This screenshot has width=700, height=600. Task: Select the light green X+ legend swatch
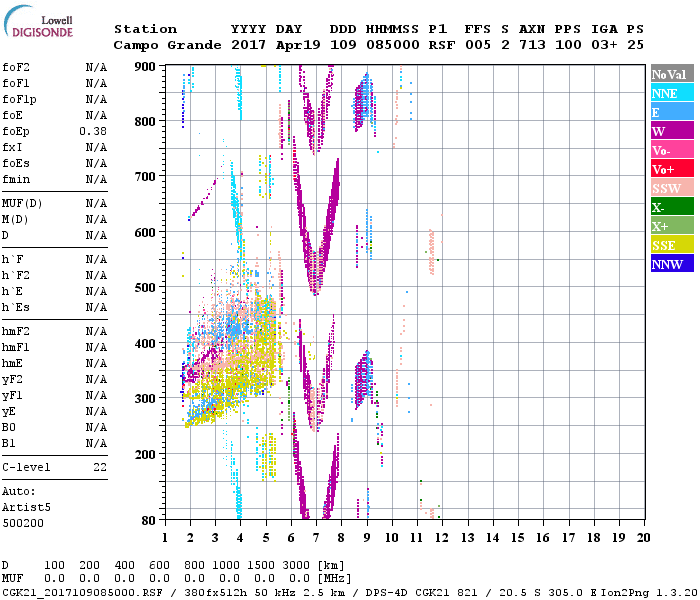(670, 227)
